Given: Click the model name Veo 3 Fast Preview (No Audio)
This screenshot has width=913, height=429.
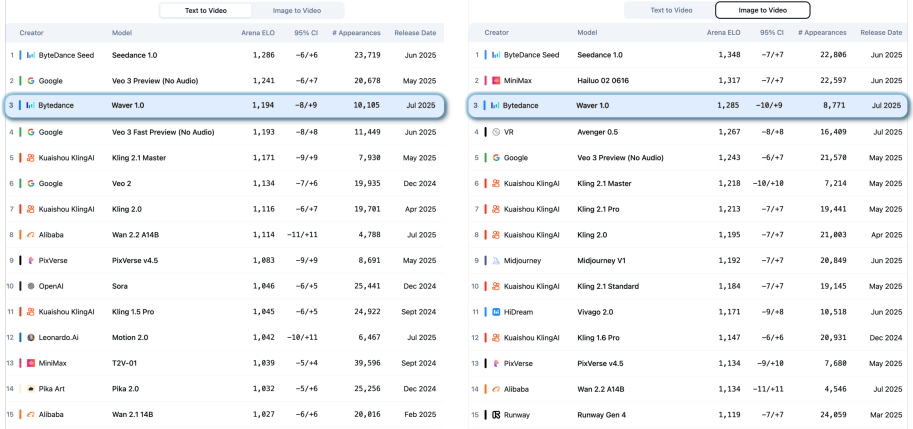Looking at the screenshot, I should click(163, 132).
